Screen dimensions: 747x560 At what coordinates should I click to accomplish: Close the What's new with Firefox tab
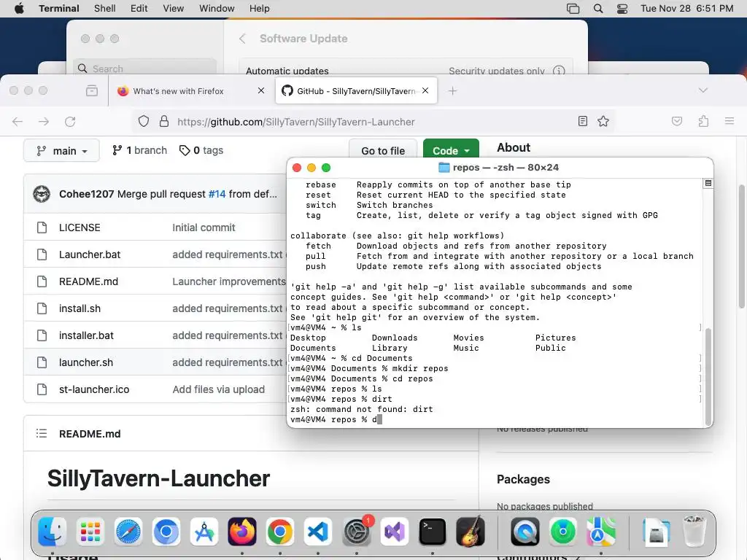(261, 90)
